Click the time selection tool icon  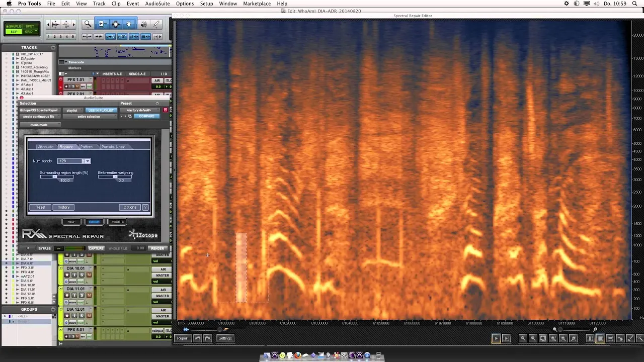[x=590, y=338]
